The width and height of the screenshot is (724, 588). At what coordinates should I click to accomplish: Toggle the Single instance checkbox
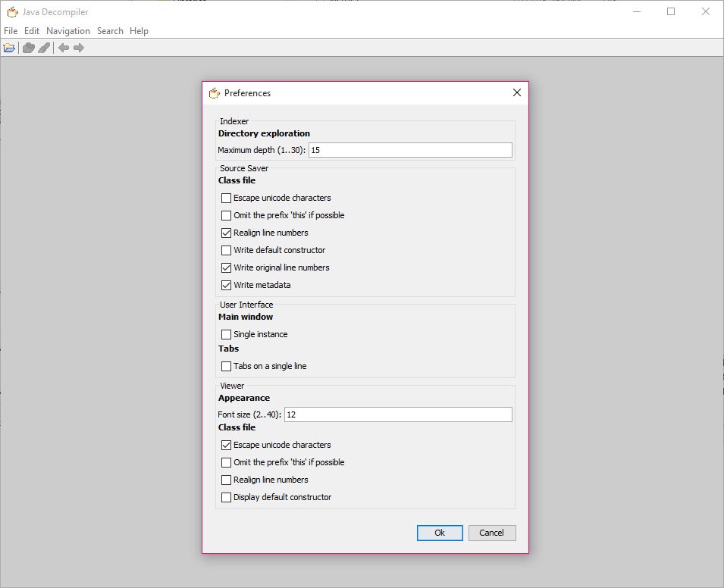pyautogui.click(x=226, y=334)
